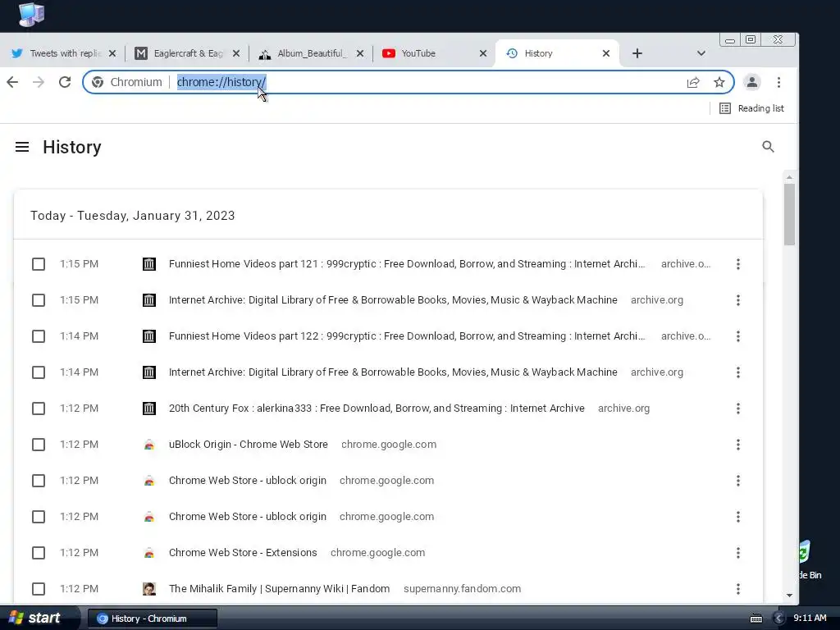Open actions menu for 1:15 PM Internet Archive entry
This screenshot has height=630, width=840.
pyautogui.click(x=737, y=300)
